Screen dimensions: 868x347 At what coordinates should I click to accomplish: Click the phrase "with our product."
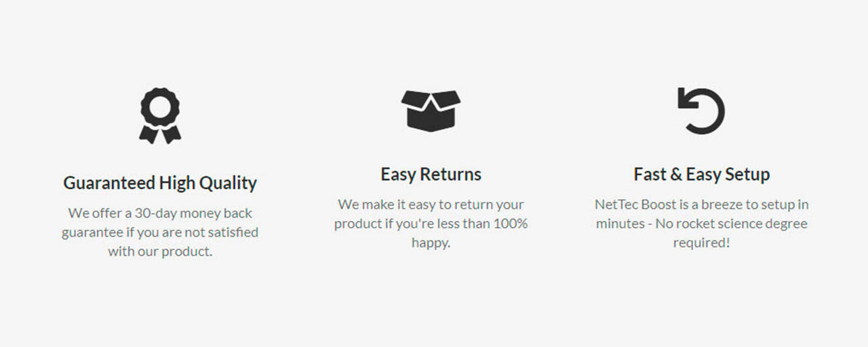click(160, 251)
